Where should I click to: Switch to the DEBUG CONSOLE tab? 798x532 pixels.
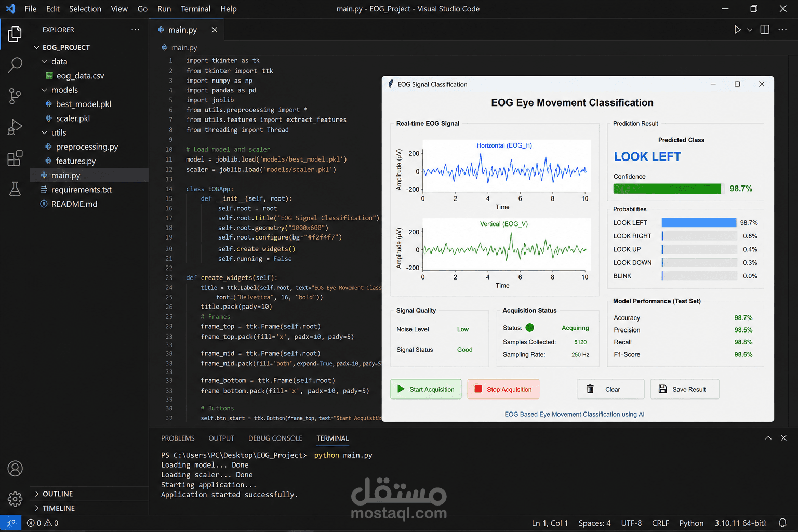[275, 438]
